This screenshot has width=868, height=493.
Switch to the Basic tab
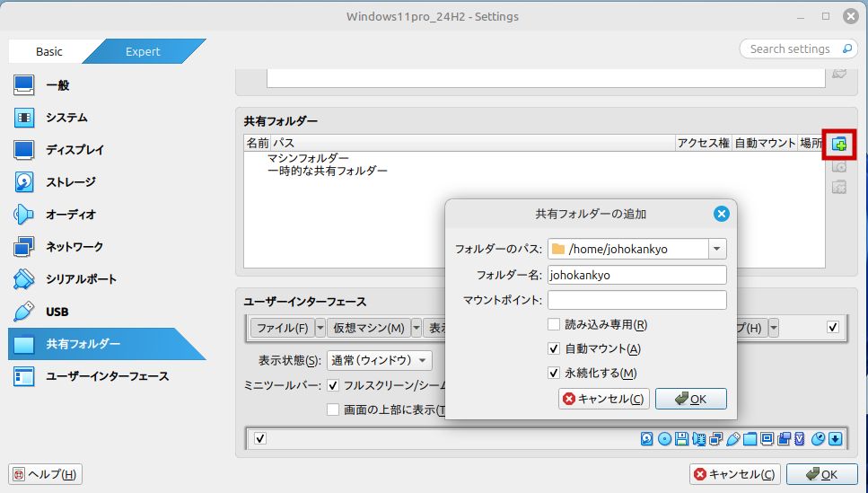(49, 51)
